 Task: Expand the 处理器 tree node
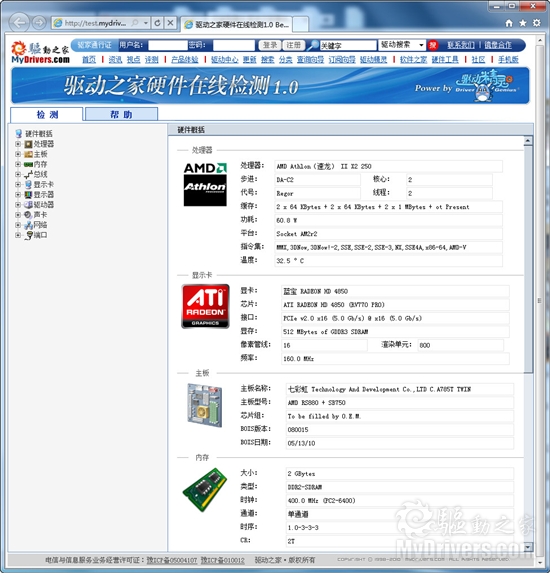click(x=18, y=144)
